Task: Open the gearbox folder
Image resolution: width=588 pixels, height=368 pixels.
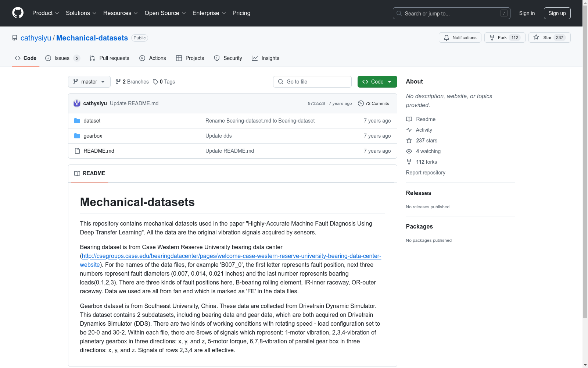Action: pyautogui.click(x=93, y=136)
